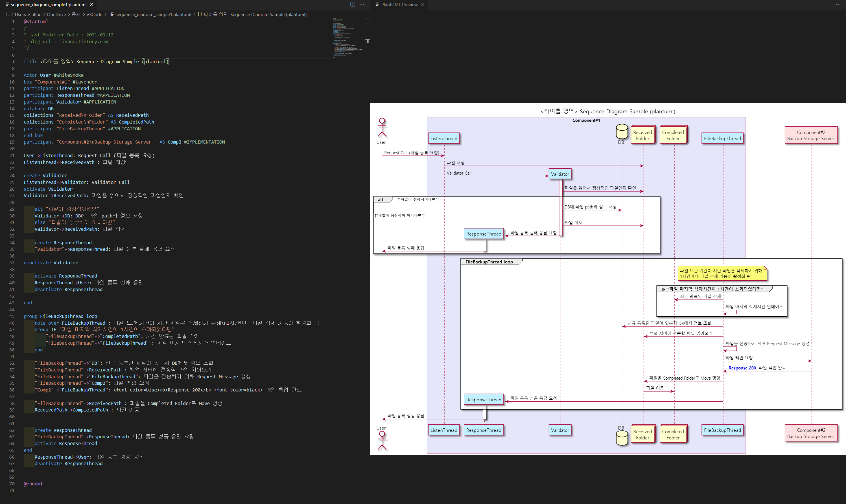Image resolution: width=846 pixels, height=504 pixels.
Task: Click the Component#2 Backup Storage Server box
Action: (811, 135)
